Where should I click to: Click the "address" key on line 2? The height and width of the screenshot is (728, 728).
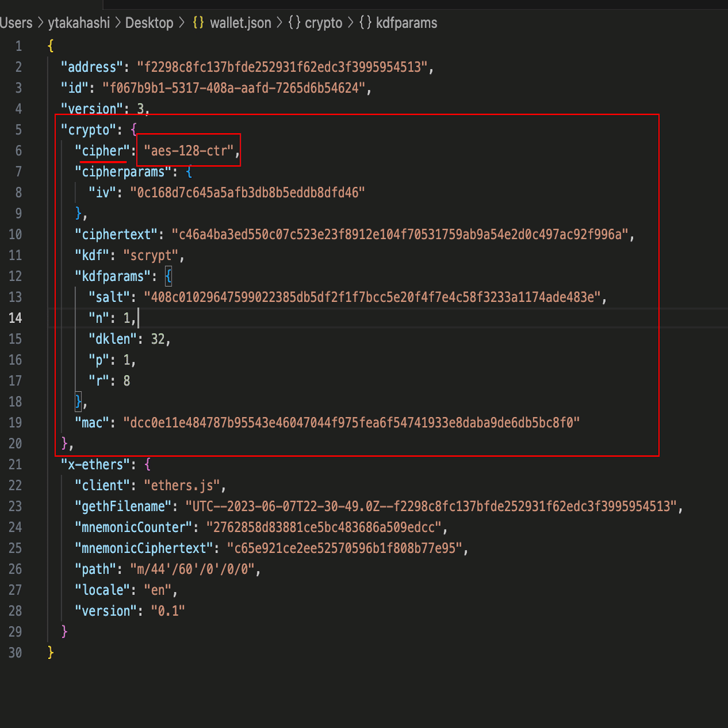coord(92,67)
